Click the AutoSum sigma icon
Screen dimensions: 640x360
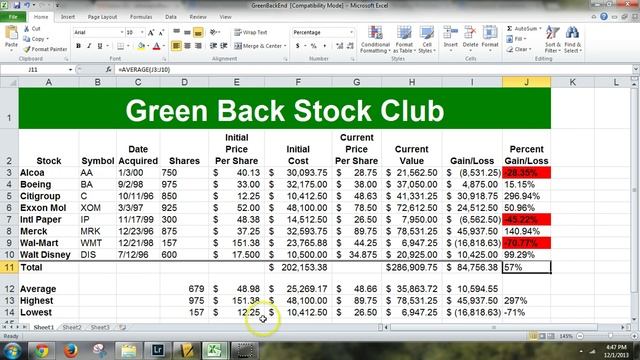pos(509,29)
